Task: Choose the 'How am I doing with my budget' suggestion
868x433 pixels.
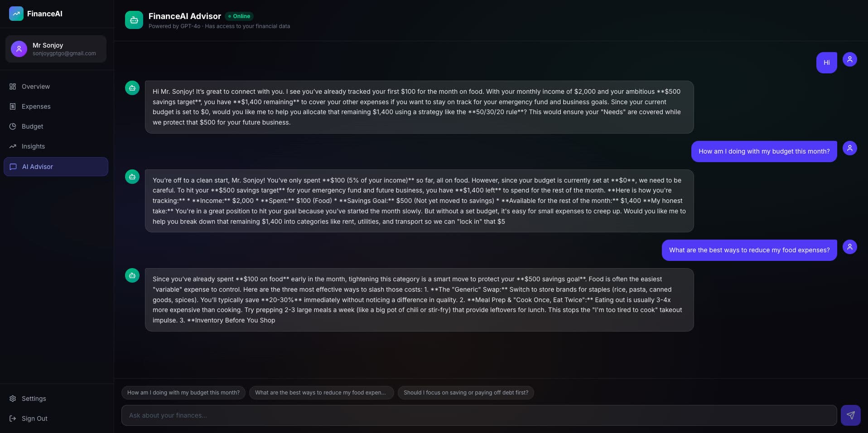Action: (183, 393)
